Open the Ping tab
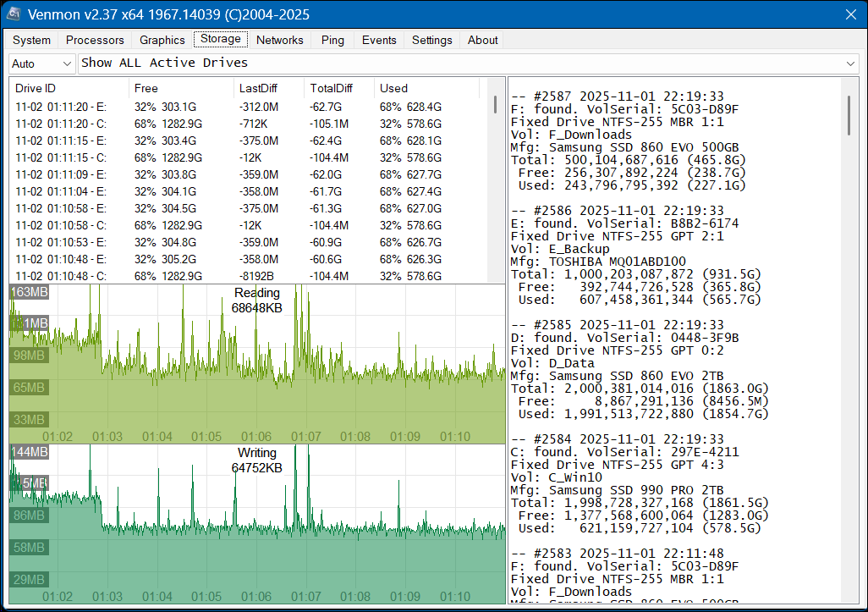Viewport: 868px width, 612px height. click(332, 40)
